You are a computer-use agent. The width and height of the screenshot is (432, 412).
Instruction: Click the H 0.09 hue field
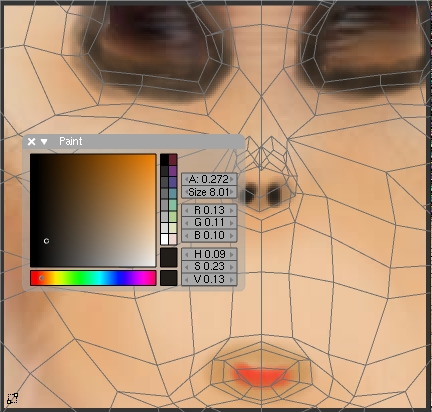tap(209, 254)
